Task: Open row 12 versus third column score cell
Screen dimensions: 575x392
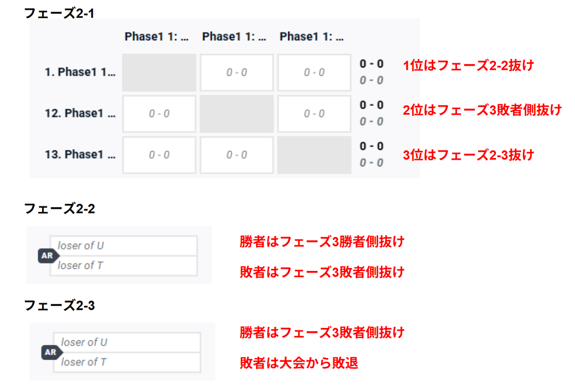Action: click(314, 114)
